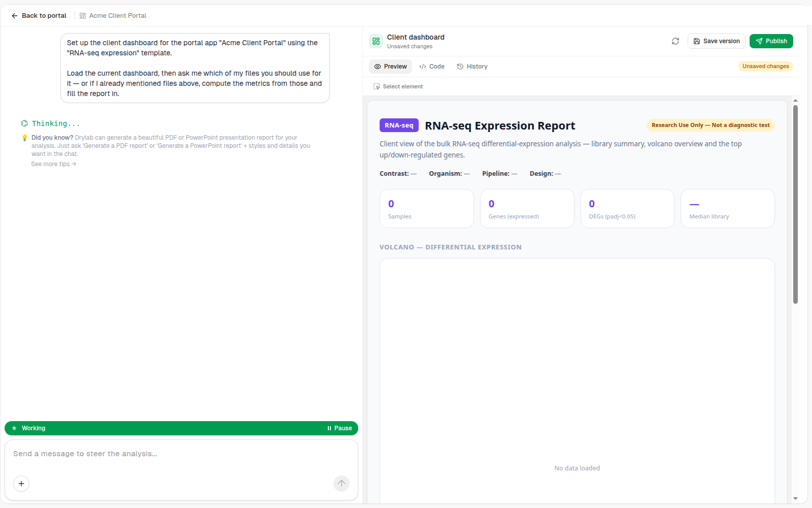Click the scrollbar down arrow

pyautogui.click(x=795, y=499)
